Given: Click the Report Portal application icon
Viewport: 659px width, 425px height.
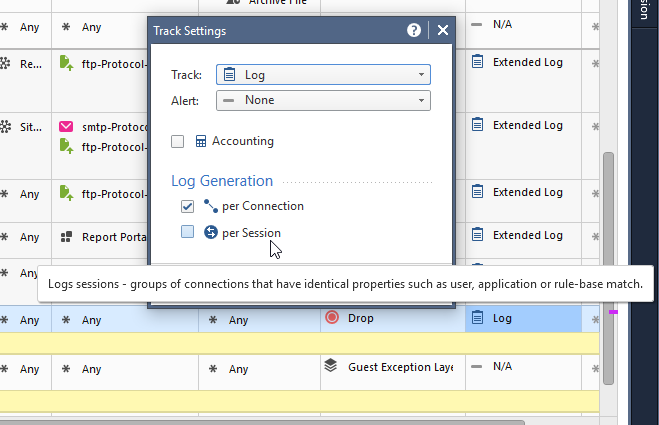Looking at the screenshot, I should [66, 237].
